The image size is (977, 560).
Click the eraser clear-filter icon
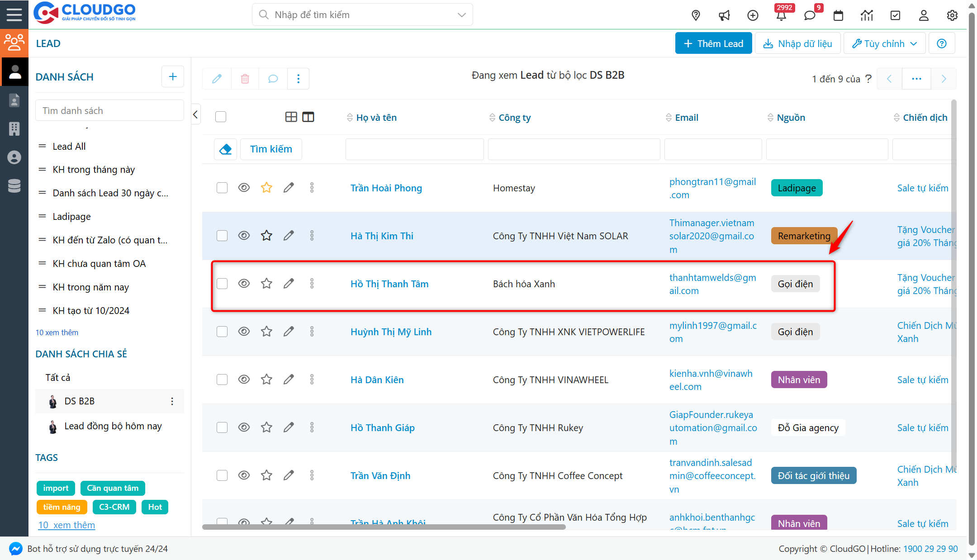[225, 149]
